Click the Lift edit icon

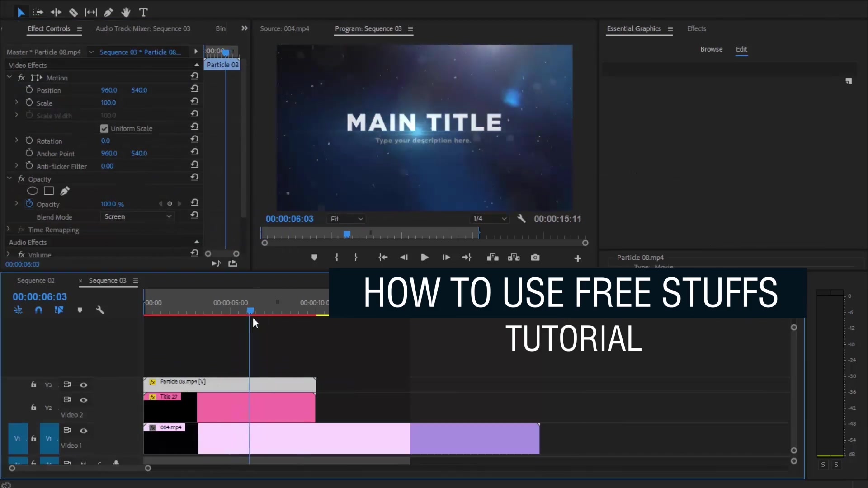click(492, 258)
